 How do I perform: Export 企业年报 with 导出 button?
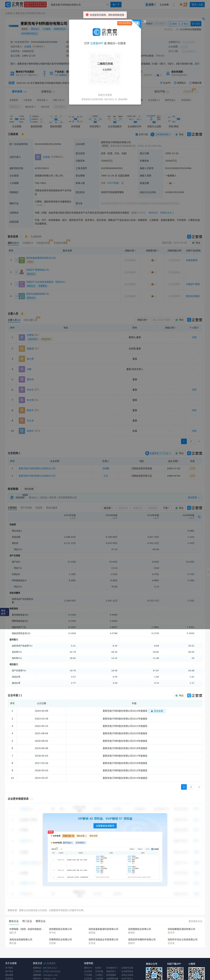[x=179, y=695]
